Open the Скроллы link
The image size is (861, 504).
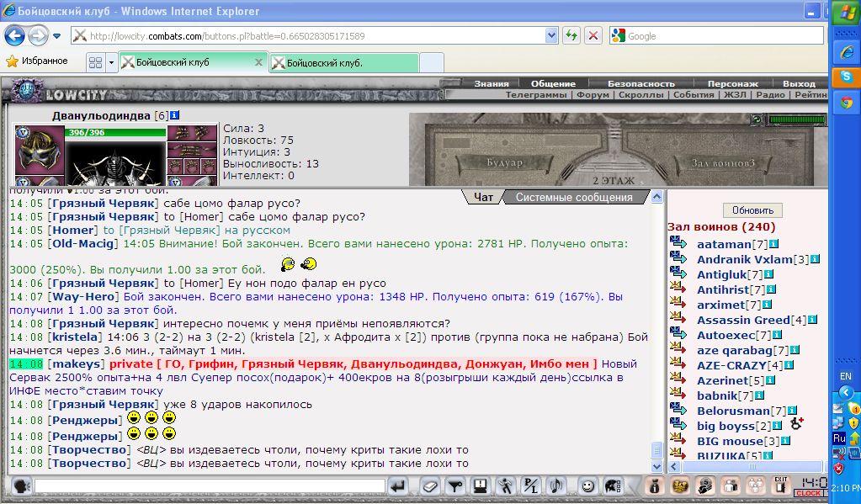(640, 95)
